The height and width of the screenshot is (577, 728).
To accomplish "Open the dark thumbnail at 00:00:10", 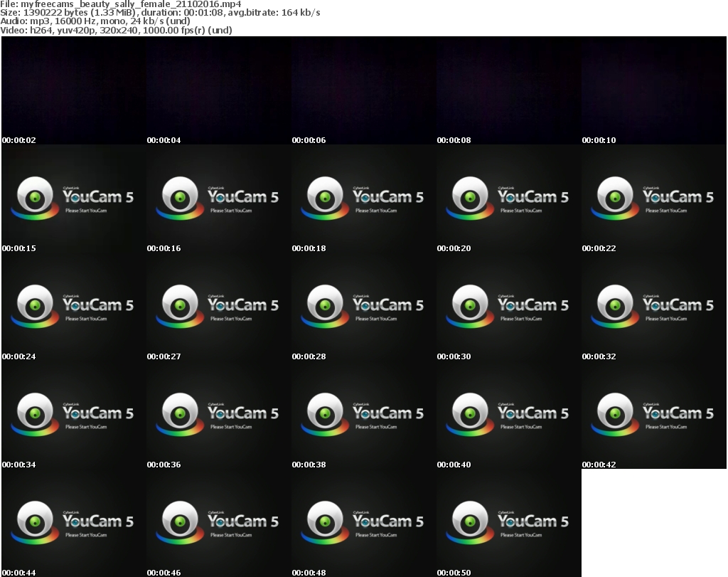I will click(653, 90).
